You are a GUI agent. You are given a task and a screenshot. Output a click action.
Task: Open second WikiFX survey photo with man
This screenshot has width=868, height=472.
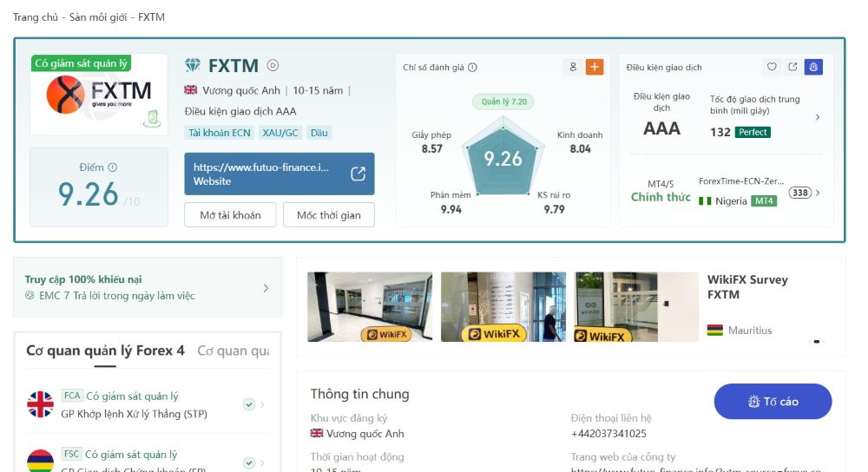coord(503,306)
